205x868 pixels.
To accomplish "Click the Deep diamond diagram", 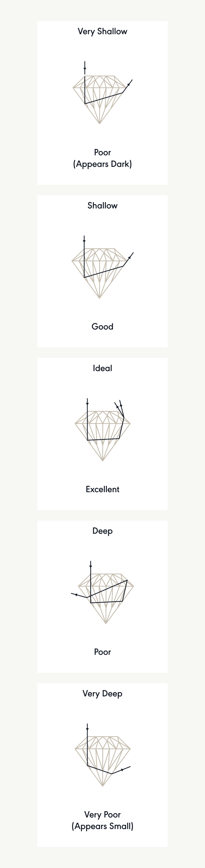I will tap(102, 592).
